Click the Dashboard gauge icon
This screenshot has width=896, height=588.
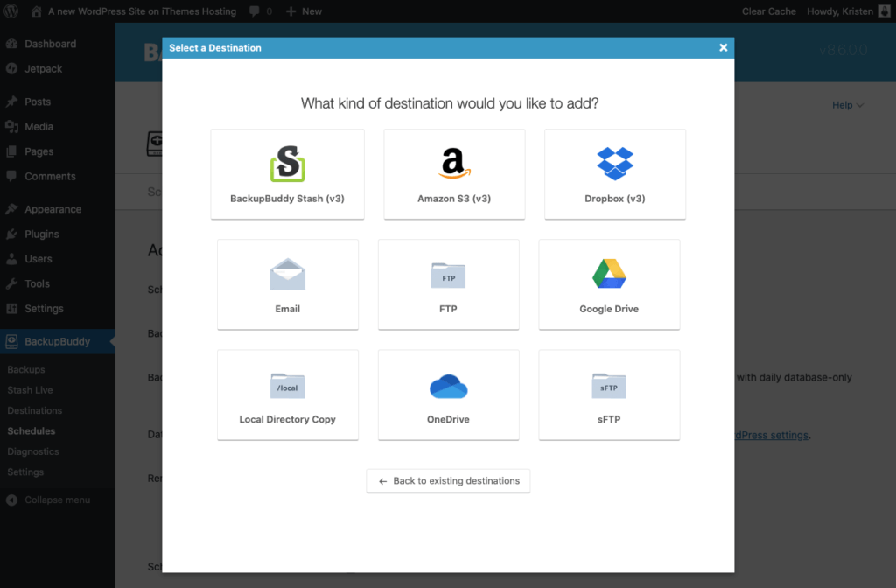(x=11, y=44)
